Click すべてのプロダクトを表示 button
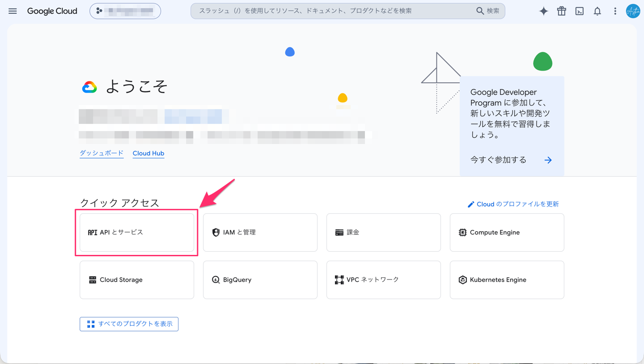The image size is (644, 364). (x=129, y=324)
